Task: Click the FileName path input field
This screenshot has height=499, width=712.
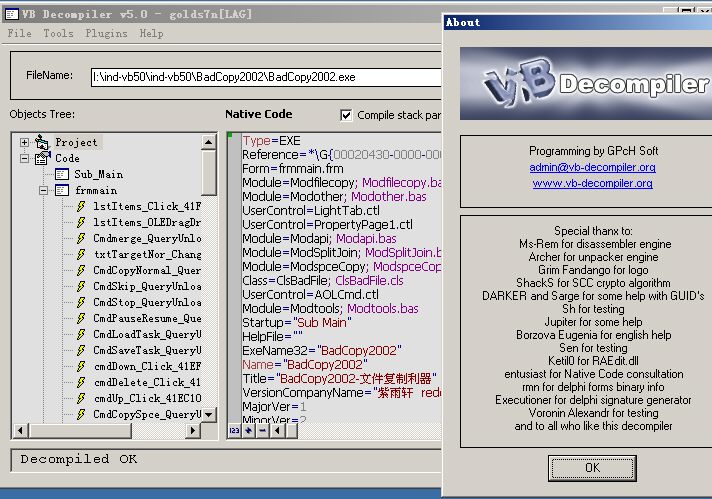Action: (266, 77)
